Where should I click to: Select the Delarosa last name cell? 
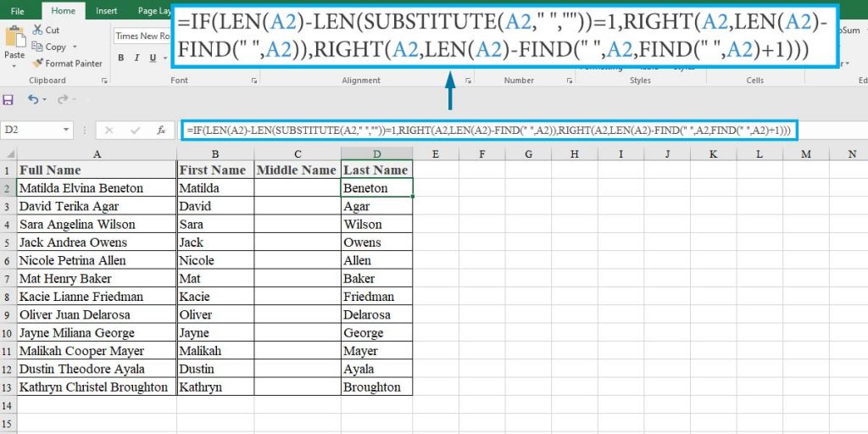[377, 314]
